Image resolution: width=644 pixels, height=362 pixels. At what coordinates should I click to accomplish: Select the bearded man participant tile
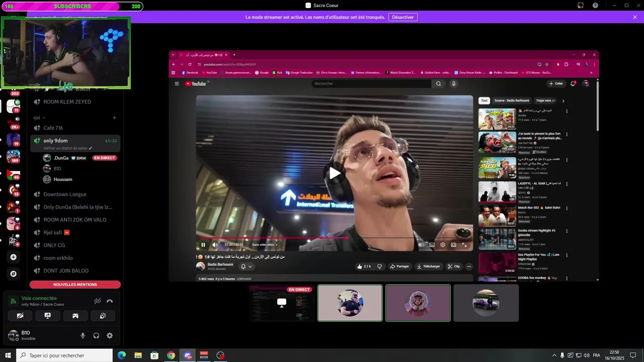pyautogui.click(x=350, y=303)
